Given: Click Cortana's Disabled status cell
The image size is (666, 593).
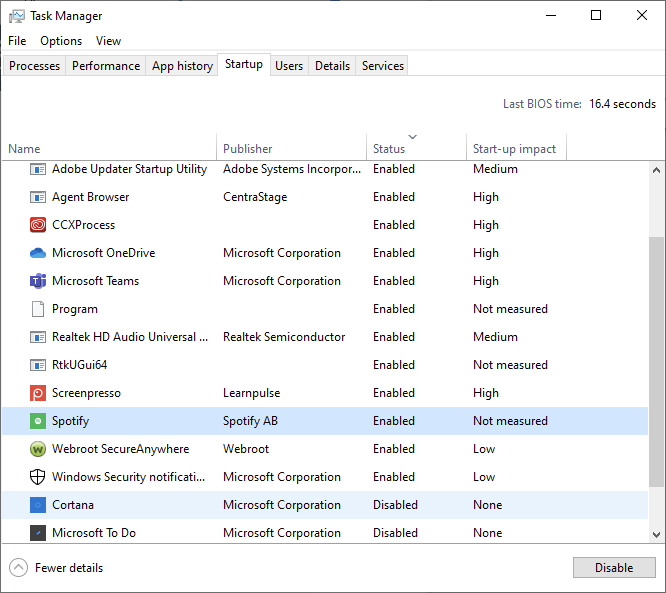Looking at the screenshot, I should (395, 505).
